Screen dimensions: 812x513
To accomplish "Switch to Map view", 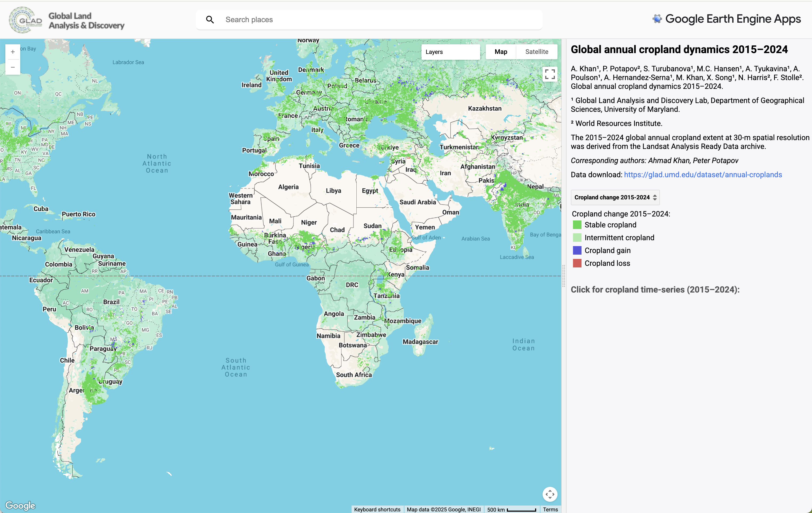I will 501,52.
